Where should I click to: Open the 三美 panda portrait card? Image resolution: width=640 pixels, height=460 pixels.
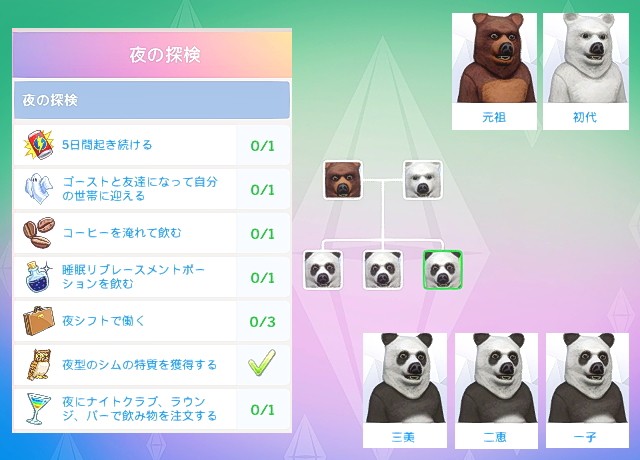click(x=404, y=390)
